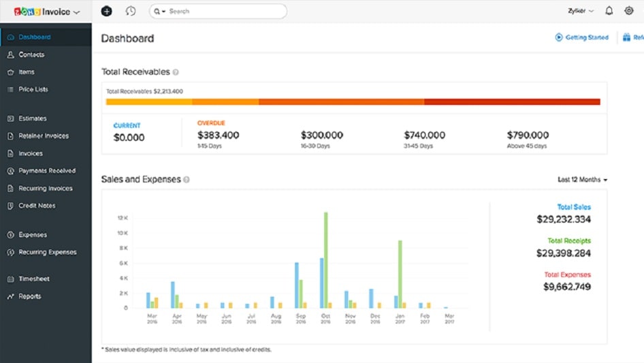Click the blue Sep 2016 sales bar
Viewport: 644px width, 363px height.
[297, 285]
